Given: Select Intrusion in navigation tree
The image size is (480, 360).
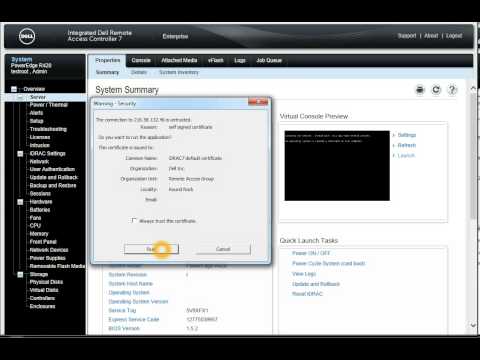Looking at the screenshot, I should 40,145.
